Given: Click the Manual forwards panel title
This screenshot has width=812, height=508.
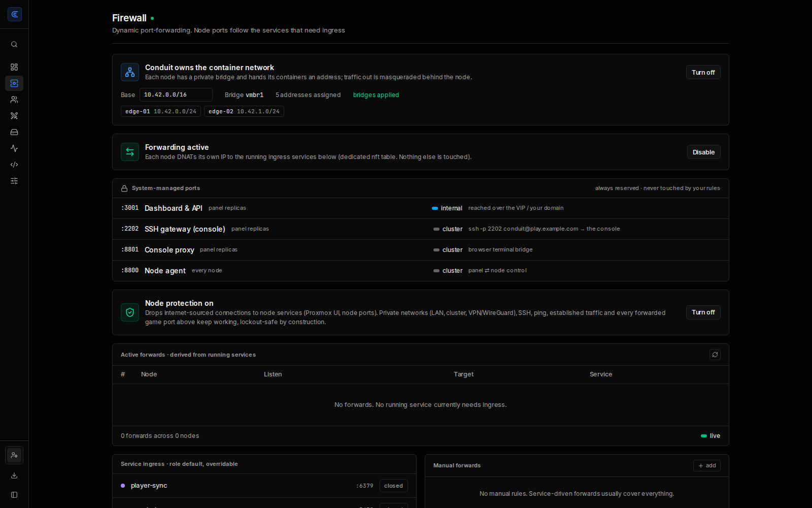Looking at the screenshot, I should tap(457, 465).
